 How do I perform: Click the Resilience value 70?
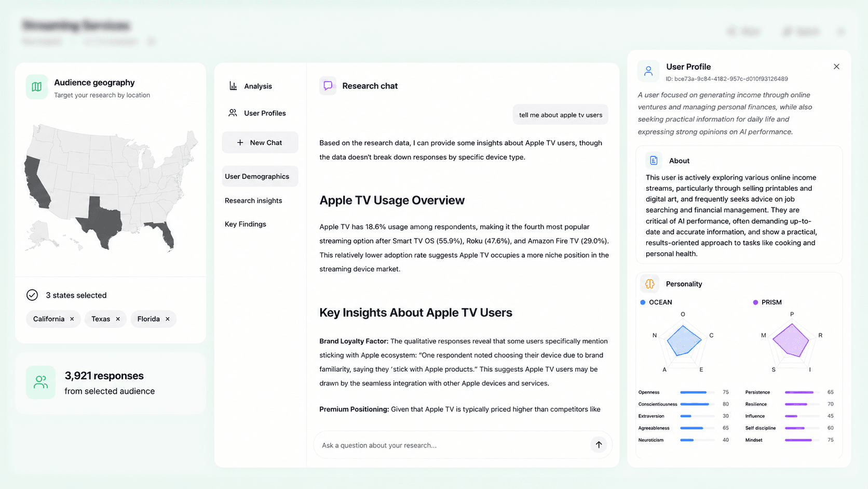point(831,404)
